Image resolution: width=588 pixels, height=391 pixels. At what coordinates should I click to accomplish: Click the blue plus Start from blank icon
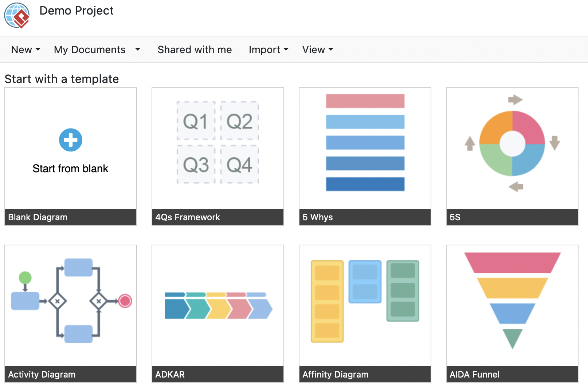click(71, 140)
